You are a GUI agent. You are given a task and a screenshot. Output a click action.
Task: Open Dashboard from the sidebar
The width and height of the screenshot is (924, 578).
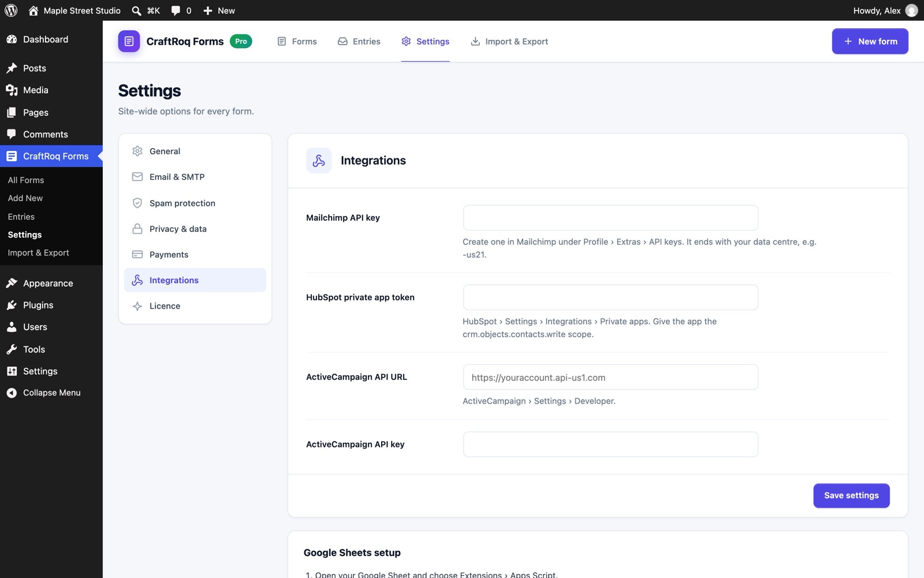coord(51,39)
